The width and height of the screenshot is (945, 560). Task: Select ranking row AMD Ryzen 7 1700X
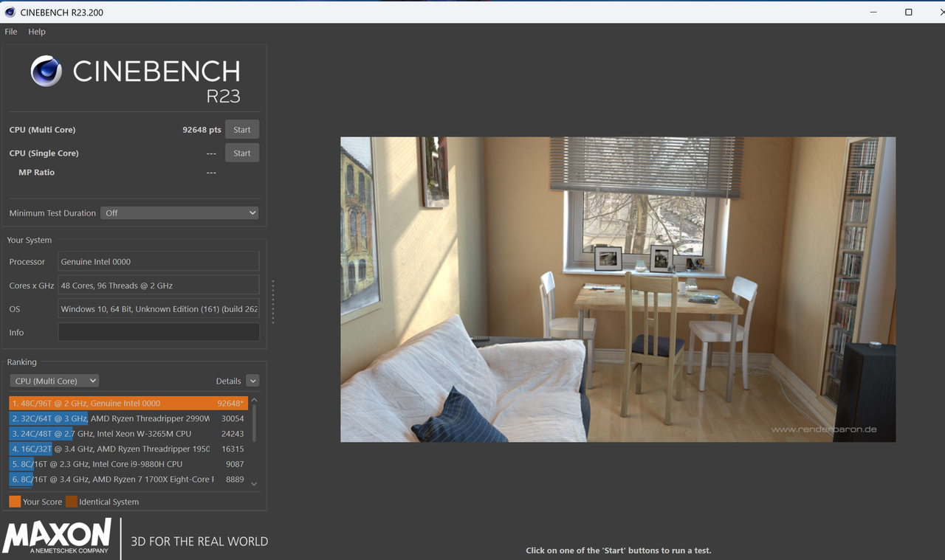(128, 479)
